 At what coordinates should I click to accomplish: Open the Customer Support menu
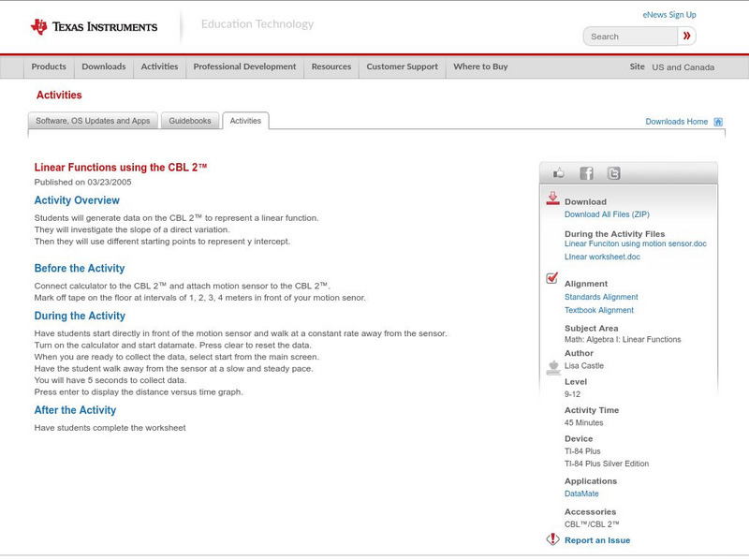coord(403,66)
